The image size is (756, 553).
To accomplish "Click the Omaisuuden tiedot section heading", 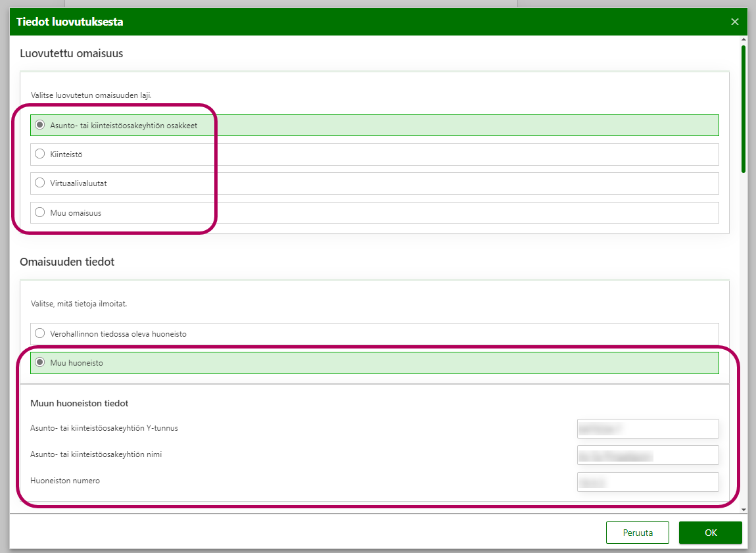I will tap(67, 262).
